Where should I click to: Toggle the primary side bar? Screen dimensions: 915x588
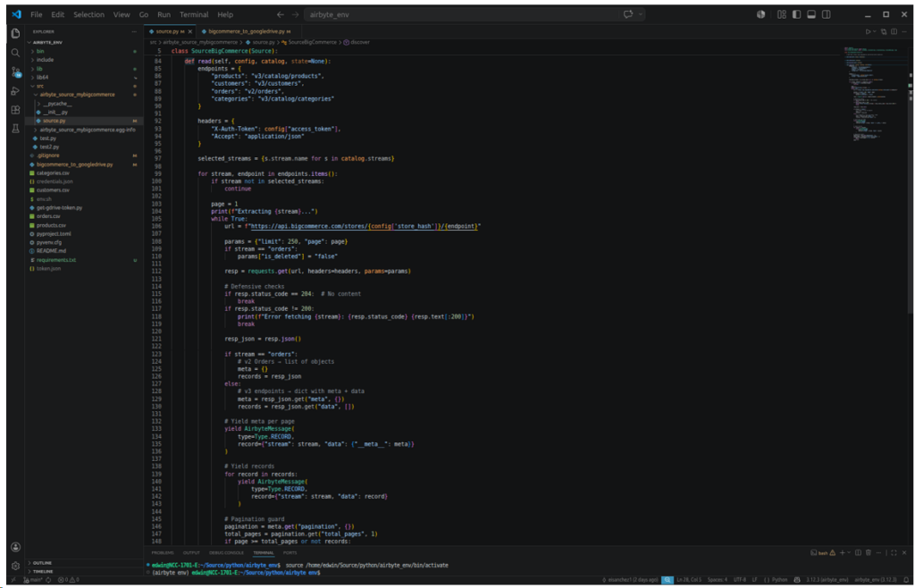tap(796, 14)
